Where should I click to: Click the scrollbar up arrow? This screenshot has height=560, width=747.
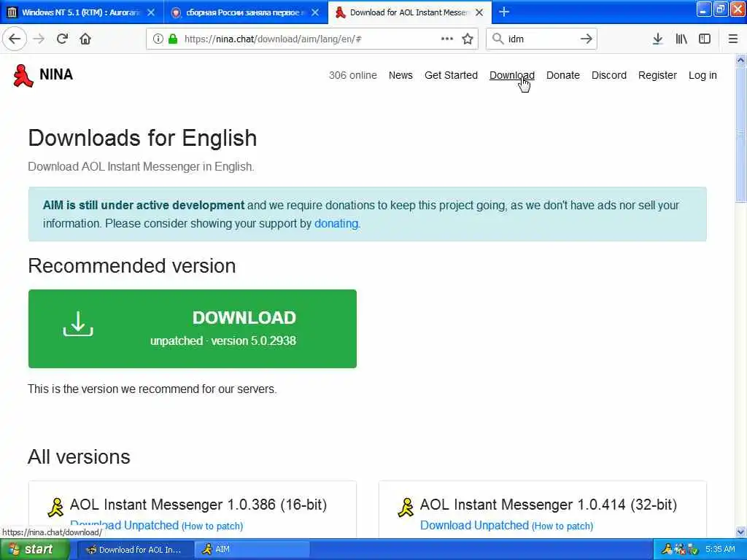[740, 61]
